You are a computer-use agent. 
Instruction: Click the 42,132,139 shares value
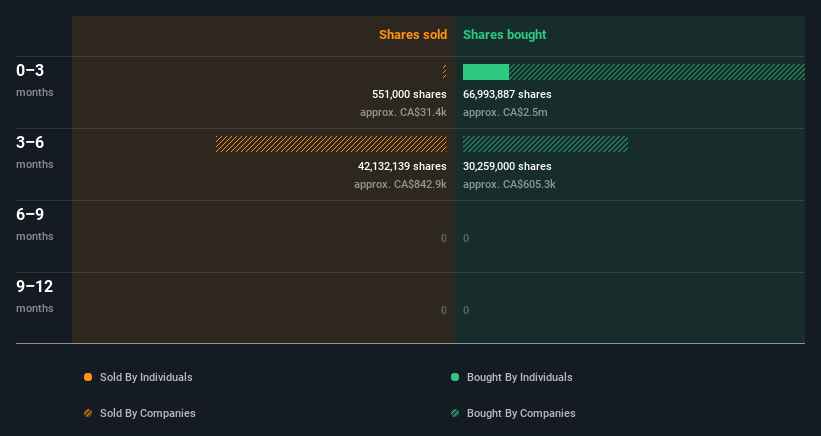[x=402, y=166]
